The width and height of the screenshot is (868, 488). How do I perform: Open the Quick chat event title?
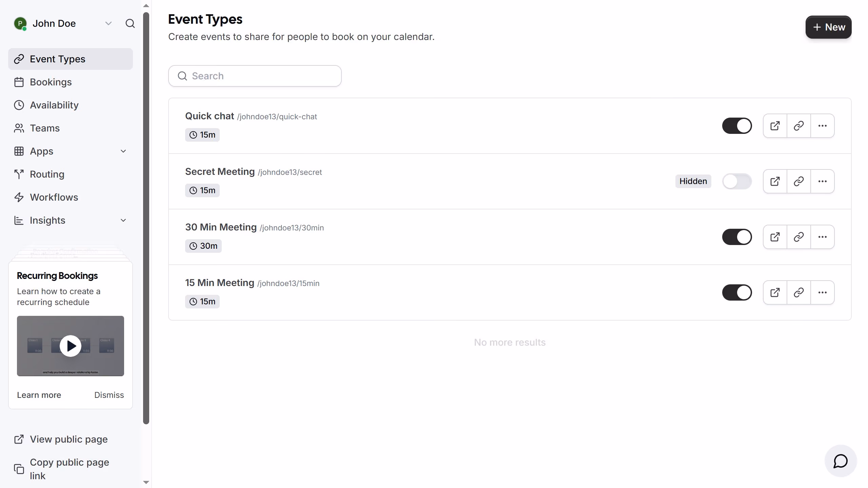[210, 116]
